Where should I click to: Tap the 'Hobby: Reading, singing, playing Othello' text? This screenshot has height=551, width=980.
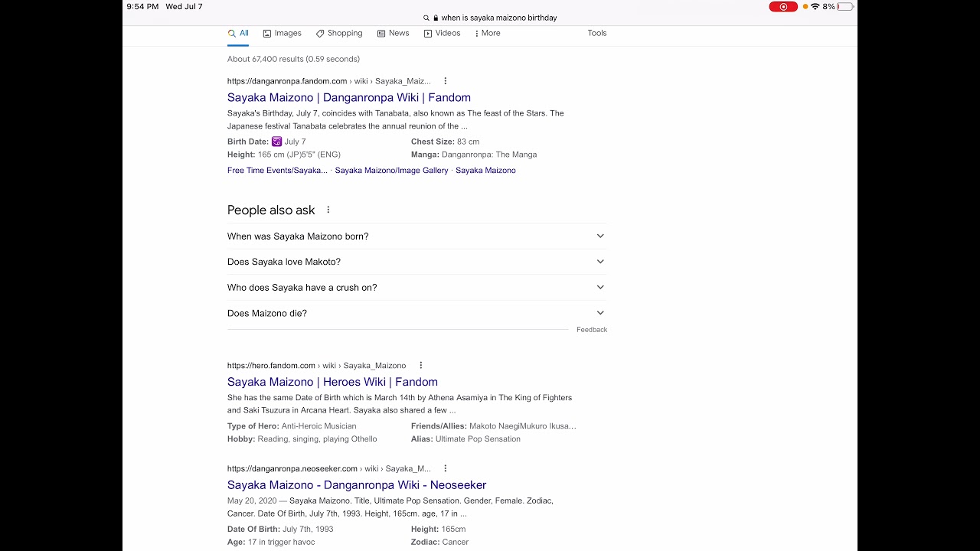[x=302, y=439]
